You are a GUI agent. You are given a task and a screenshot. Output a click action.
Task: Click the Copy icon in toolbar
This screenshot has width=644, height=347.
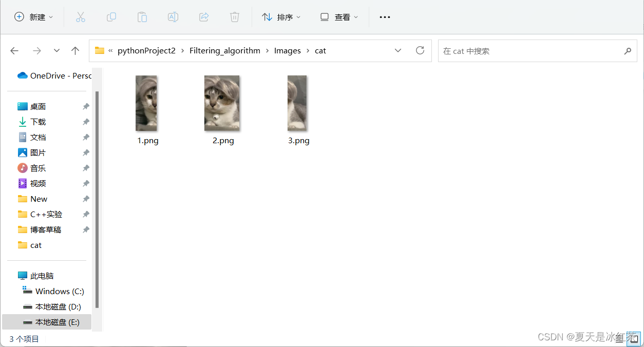[111, 17]
